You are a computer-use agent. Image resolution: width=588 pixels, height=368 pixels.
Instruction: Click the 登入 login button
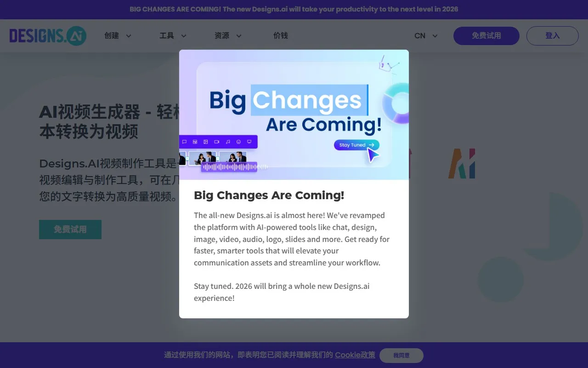pos(552,36)
